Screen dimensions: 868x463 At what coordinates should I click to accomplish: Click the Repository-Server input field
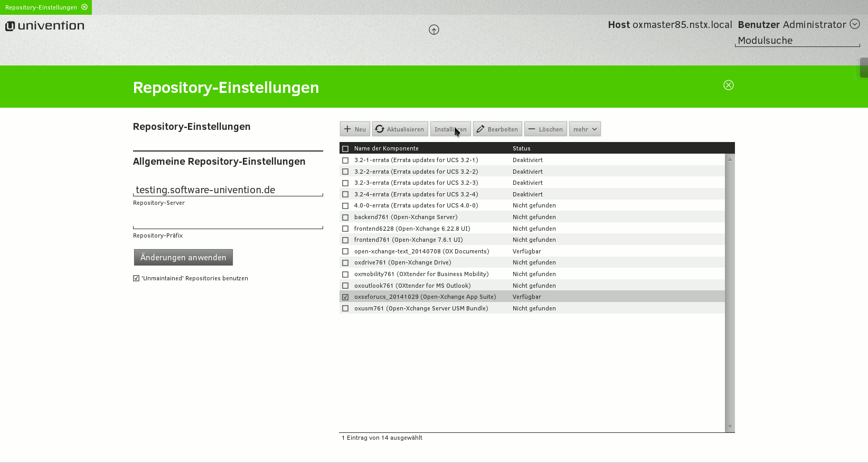click(x=228, y=190)
